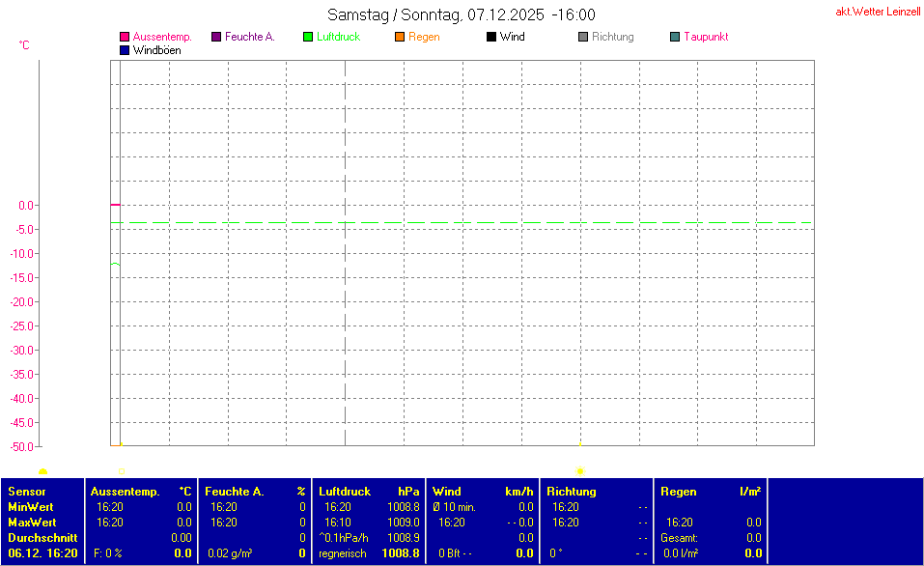Click the gray Richtung legend square
Image resolution: width=924 pixels, height=566 pixels.
pyautogui.click(x=583, y=37)
